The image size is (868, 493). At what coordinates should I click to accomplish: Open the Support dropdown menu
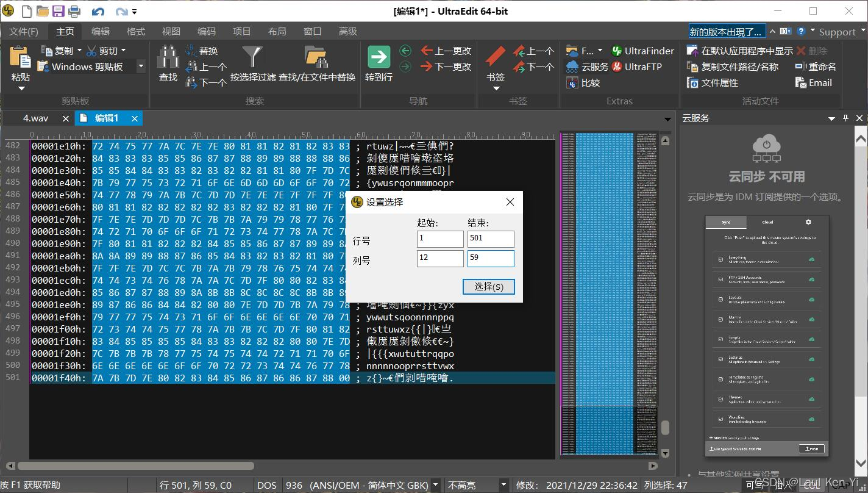point(841,32)
